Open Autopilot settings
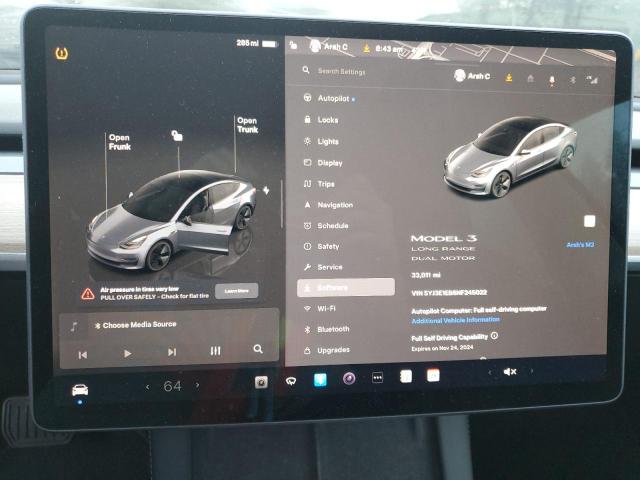 point(329,98)
